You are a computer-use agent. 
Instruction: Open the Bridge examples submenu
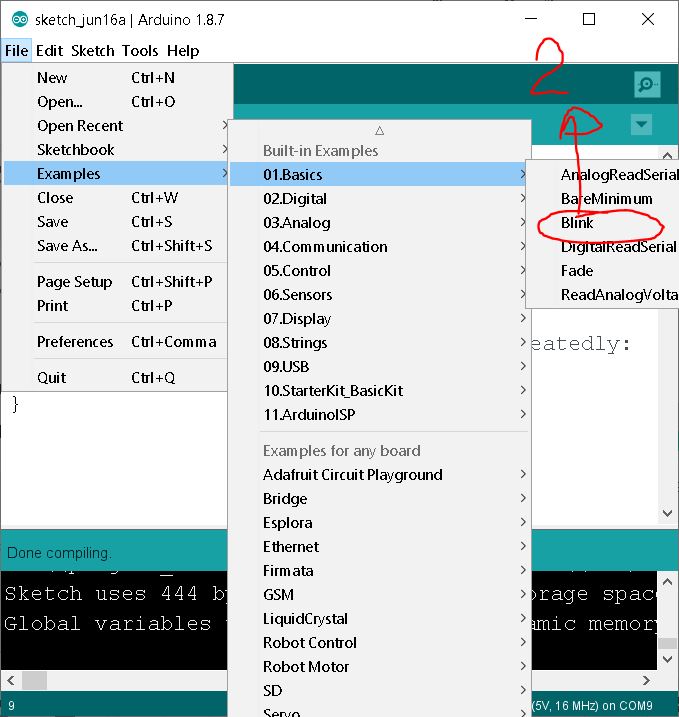coord(380,498)
